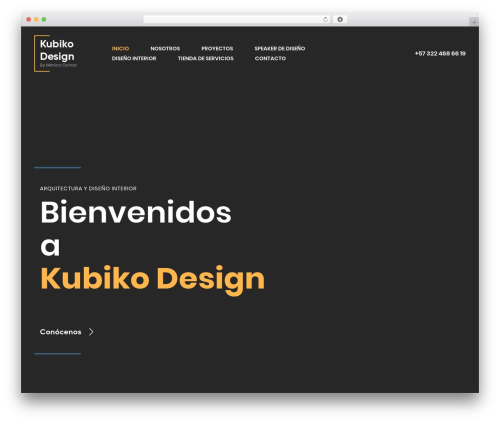Click the Kubiko Design logo
The width and height of the screenshot is (500, 423).
(x=56, y=53)
